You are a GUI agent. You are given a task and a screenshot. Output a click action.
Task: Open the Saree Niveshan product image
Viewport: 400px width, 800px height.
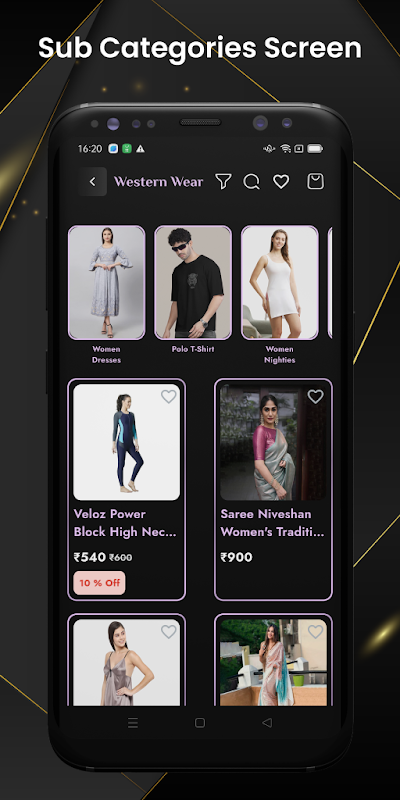[x=273, y=442]
